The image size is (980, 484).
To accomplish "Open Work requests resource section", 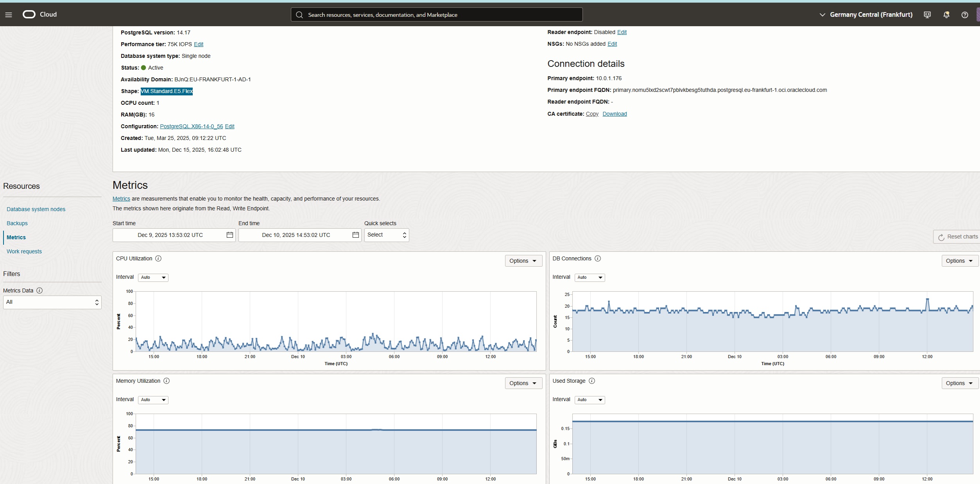I will (24, 251).
